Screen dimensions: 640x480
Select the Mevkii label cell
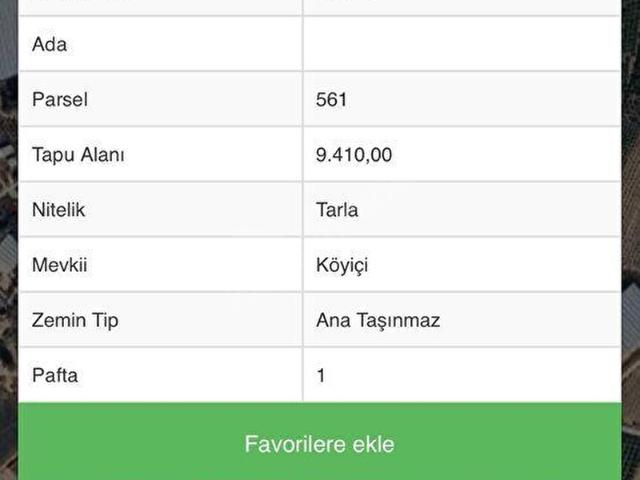[x=160, y=265]
